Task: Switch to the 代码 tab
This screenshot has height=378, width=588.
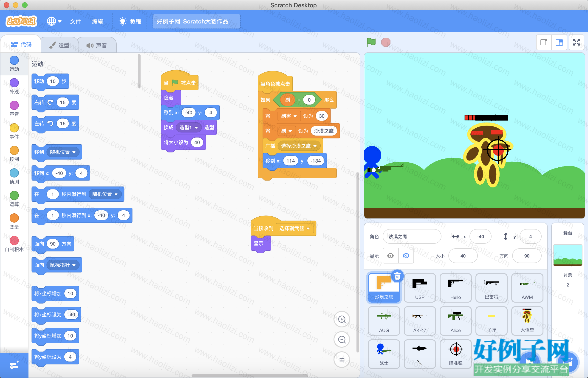Action: coord(21,44)
